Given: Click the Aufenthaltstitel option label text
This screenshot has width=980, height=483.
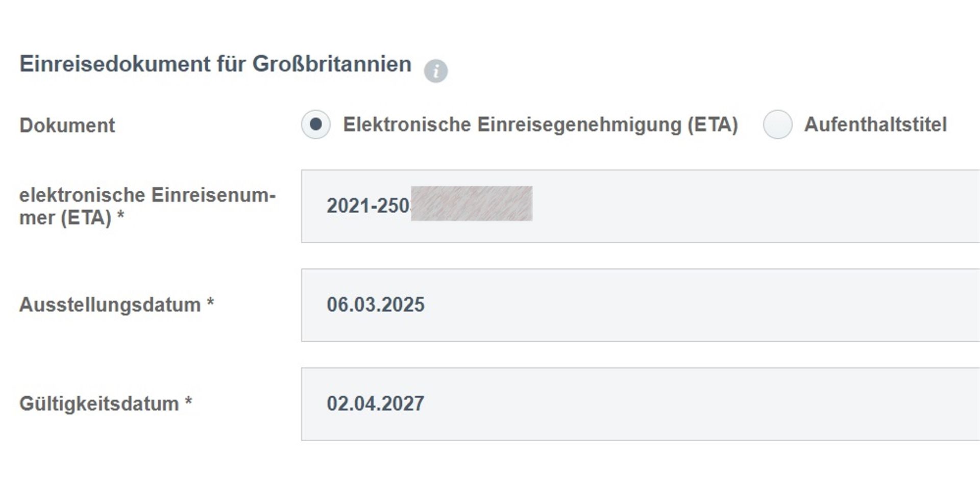Looking at the screenshot, I should [x=875, y=124].
